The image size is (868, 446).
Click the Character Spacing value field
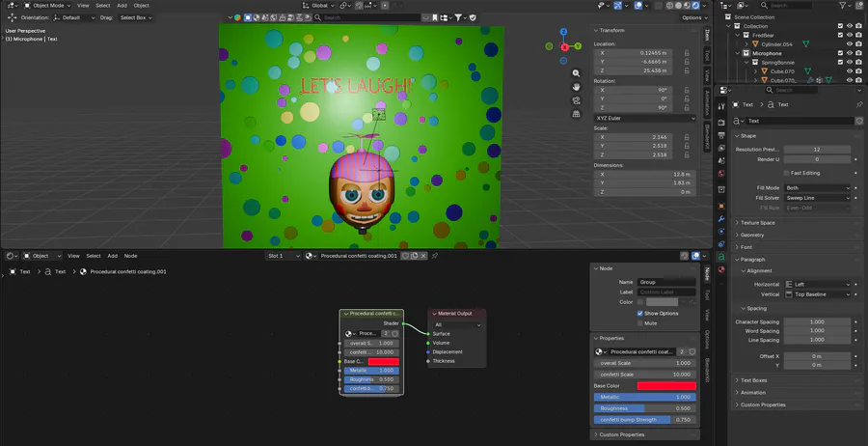pos(817,321)
